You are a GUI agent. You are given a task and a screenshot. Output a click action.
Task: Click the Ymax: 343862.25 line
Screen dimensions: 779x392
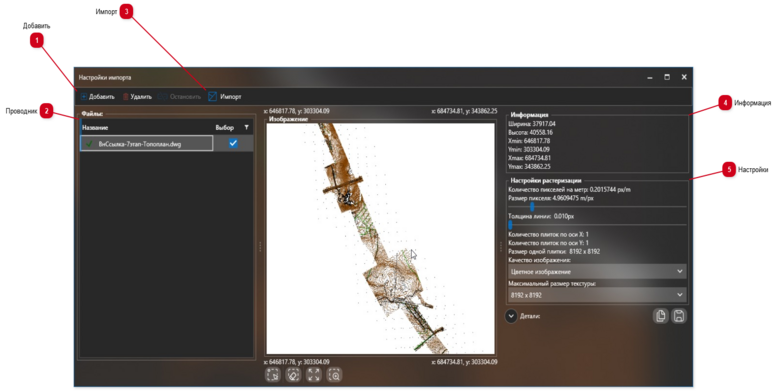[x=530, y=166]
